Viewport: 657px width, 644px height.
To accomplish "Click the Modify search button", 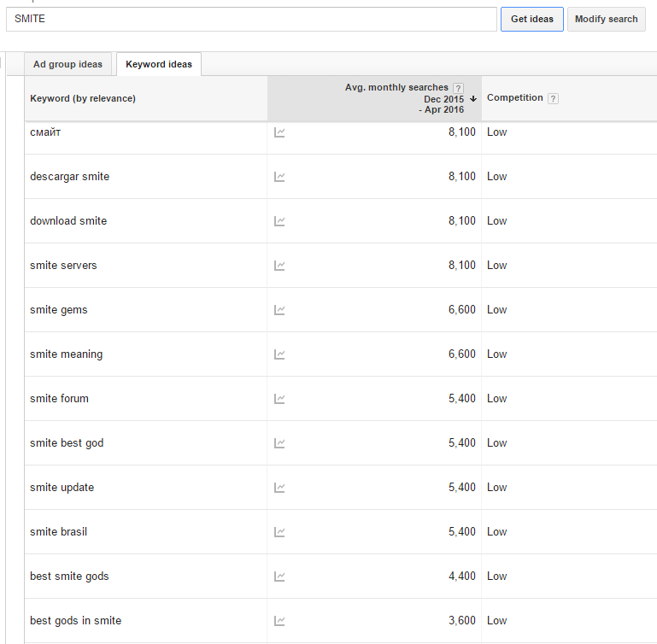I will [x=606, y=19].
